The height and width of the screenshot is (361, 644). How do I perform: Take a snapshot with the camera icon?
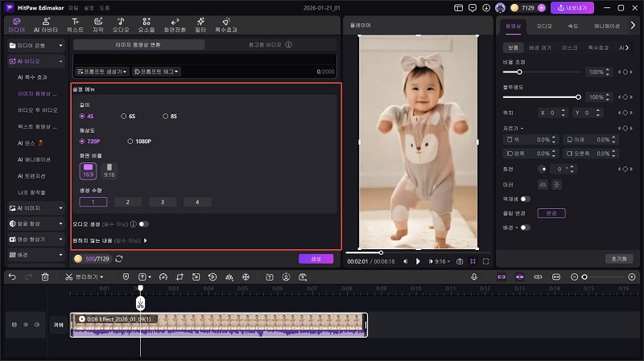click(x=460, y=261)
